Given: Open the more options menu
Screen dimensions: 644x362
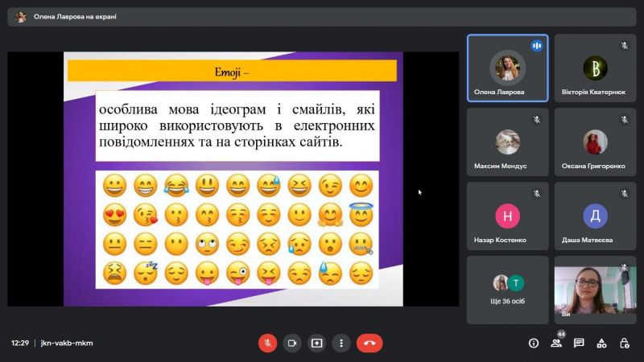Looking at the screenshot, I should [341, 343].
